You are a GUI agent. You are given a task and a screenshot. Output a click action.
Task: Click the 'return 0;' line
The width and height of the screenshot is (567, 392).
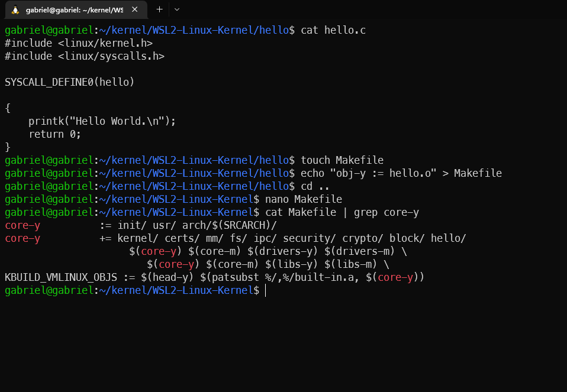[x=54, y=134]
